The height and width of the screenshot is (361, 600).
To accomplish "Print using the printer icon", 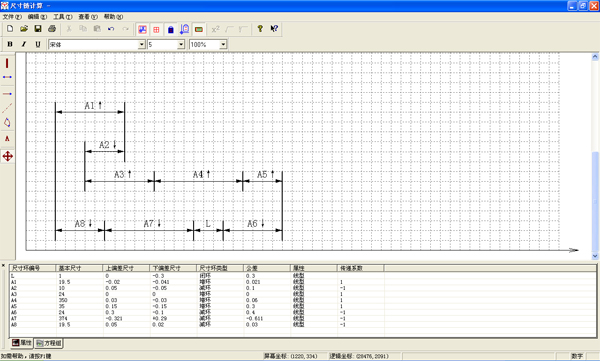I will coord(52,29).
